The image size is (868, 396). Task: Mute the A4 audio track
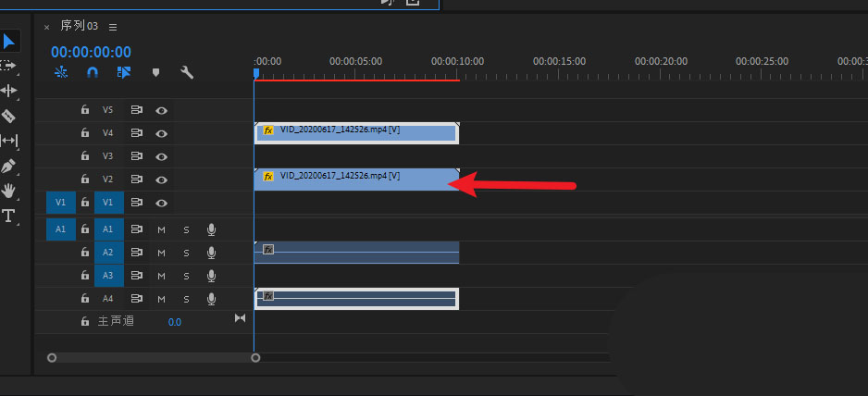(162, 300)
